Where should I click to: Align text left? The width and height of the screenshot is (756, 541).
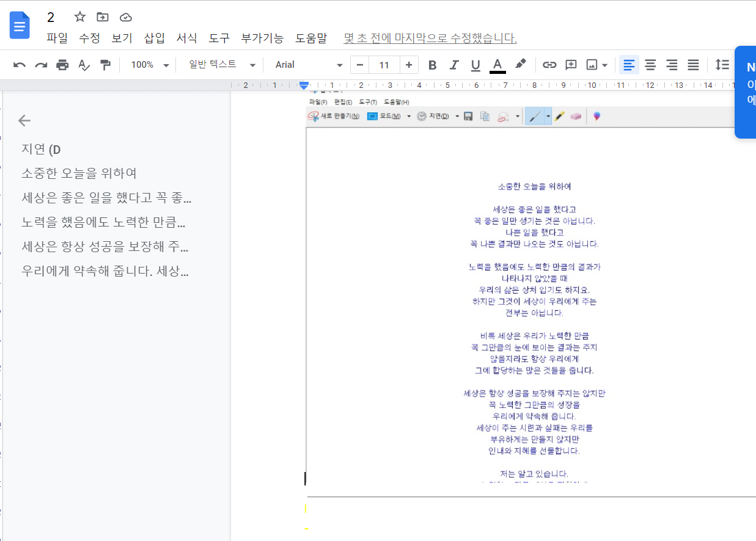[629, 65]
